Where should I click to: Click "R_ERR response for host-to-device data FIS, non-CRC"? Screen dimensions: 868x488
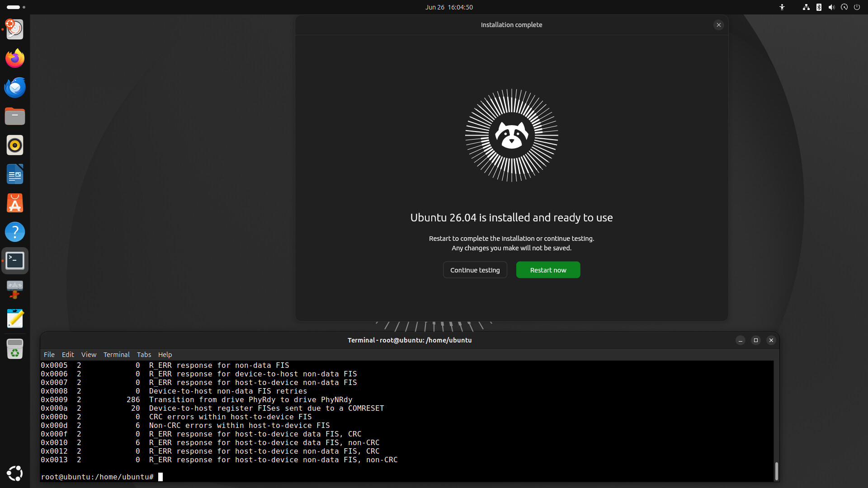click(x=264, y=443)
